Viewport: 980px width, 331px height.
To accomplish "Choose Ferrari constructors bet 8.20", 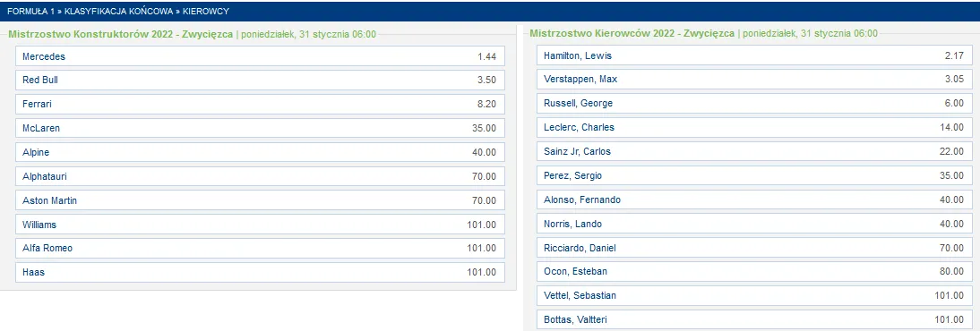I will point(260,105).
